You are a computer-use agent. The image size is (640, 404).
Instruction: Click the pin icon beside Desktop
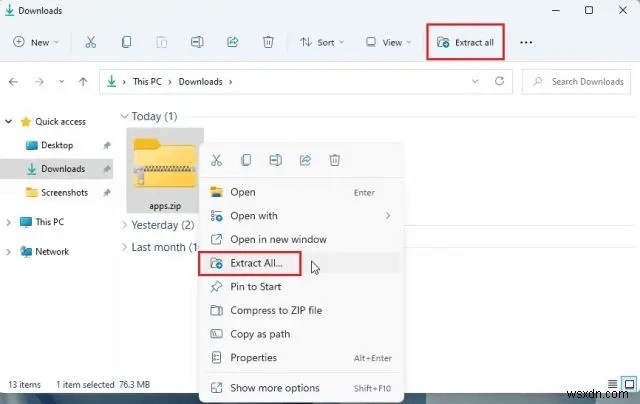[x=107, y=145]
